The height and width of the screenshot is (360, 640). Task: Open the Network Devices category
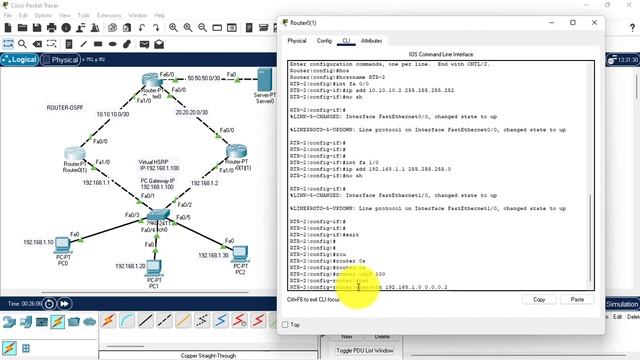click(9, 322)
